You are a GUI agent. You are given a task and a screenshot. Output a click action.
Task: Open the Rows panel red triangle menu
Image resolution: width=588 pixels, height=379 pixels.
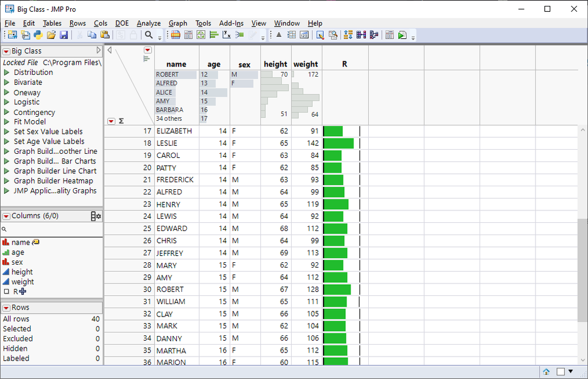pyautogui.click(x=6, y=308)
